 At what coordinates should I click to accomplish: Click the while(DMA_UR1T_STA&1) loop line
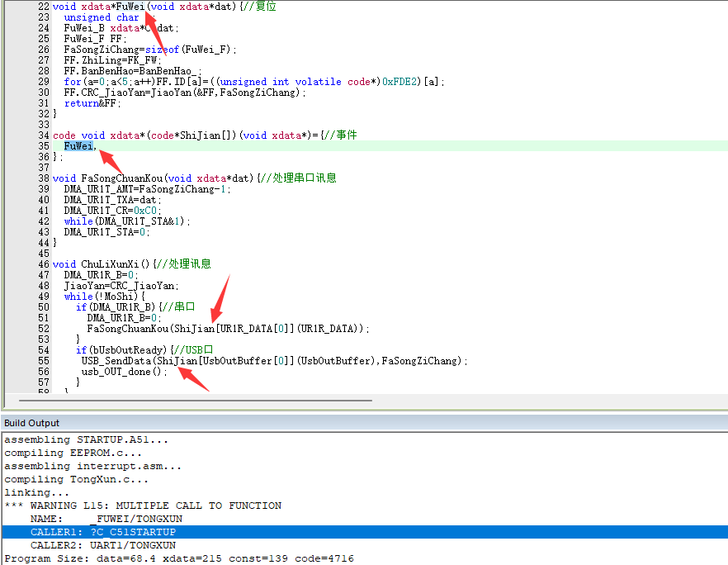127,221
